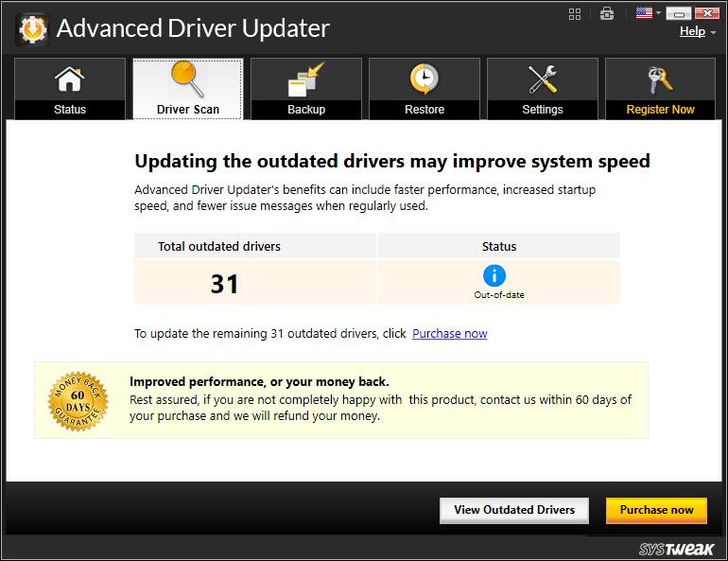Click the grid icon in title bar
Screen dimensions: 728x561
point(575,14)
